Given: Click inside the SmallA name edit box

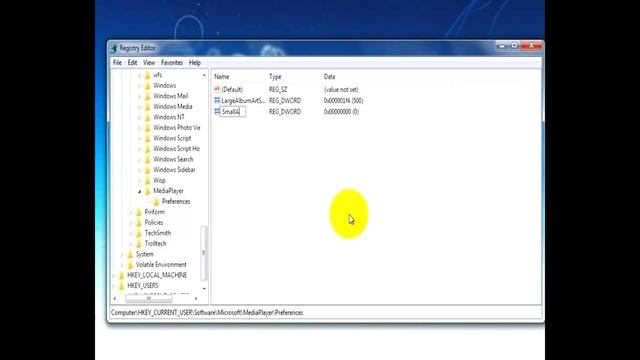Looking at the screenshot, I should (x=233, y=111).
